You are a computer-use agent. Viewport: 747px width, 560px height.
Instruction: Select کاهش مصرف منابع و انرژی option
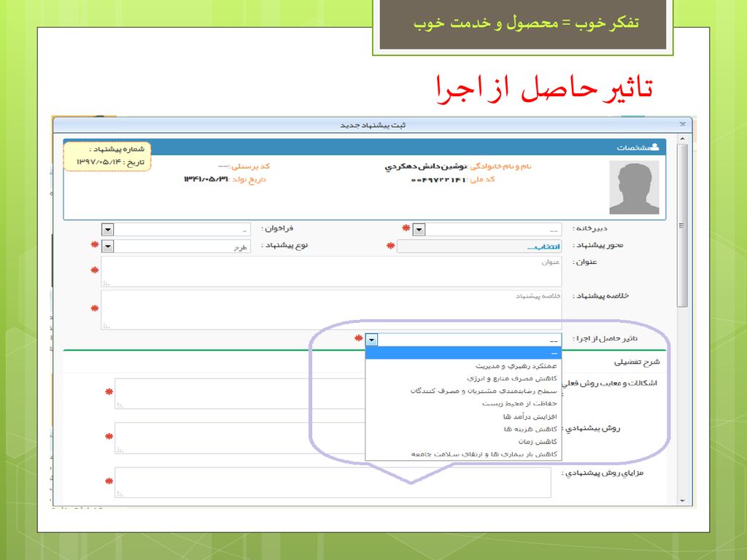pos(463,378)
